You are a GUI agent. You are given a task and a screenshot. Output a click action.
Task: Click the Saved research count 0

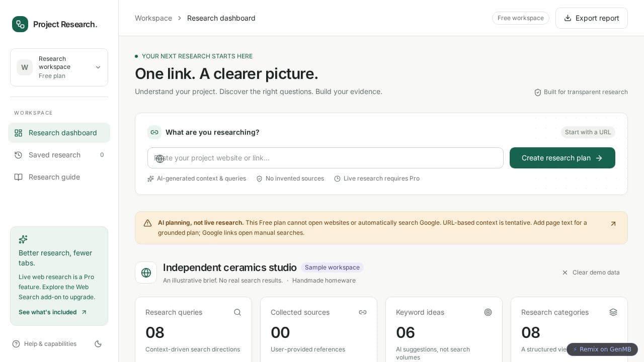click(102, 155)
